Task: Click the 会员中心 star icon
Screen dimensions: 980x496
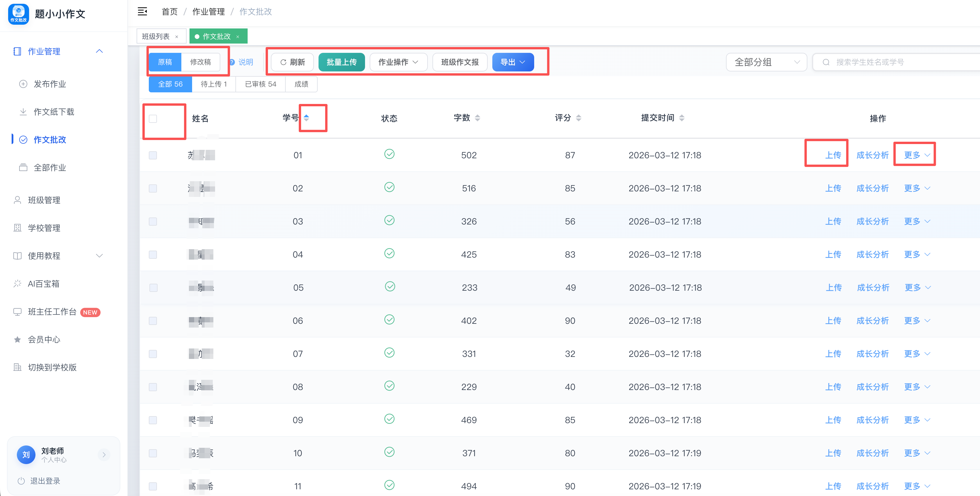Action: (x=17, y=339)
